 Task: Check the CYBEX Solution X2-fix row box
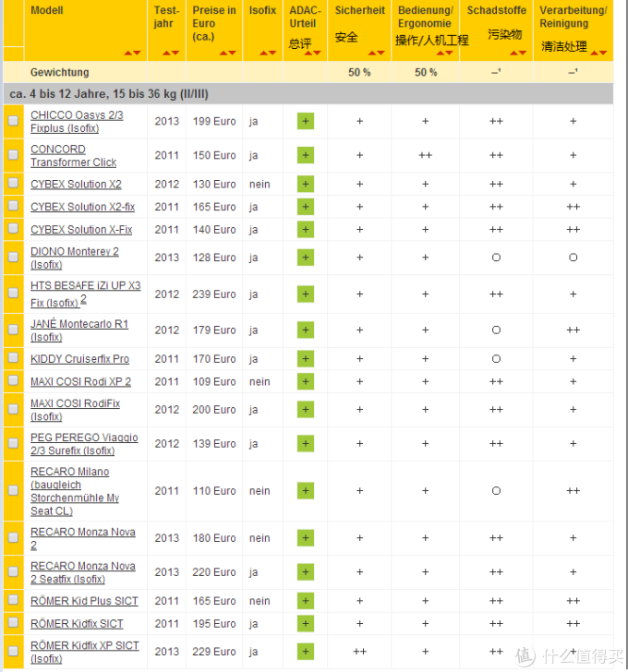click(13, 206)
